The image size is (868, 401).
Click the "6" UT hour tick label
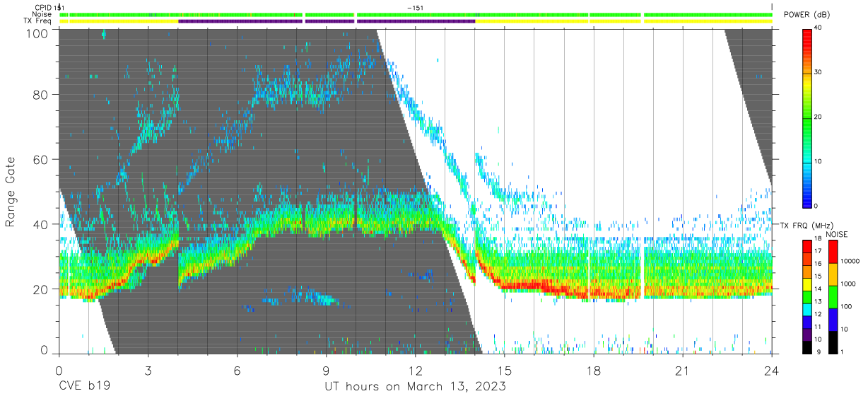pos(237,370)
